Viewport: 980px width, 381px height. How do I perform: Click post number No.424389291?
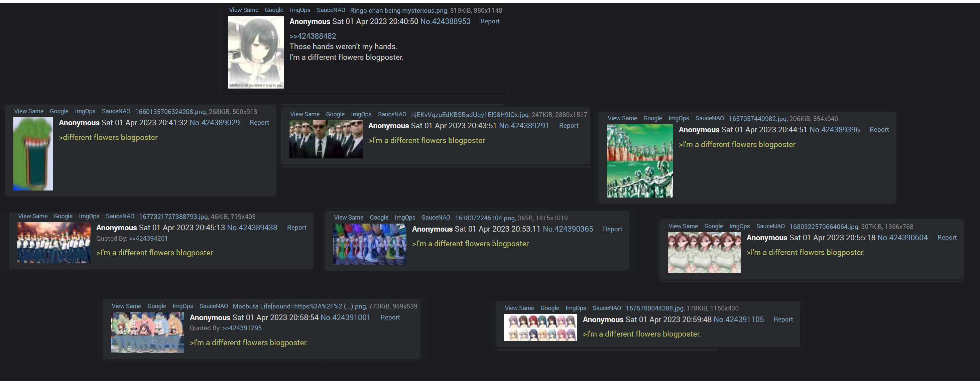(x=524, y=125)
